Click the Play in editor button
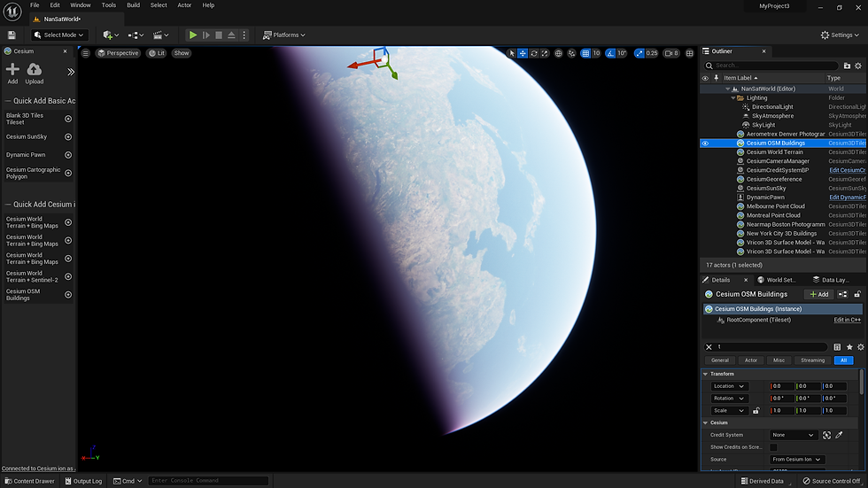The image size is (868, 488). (193, 35)
